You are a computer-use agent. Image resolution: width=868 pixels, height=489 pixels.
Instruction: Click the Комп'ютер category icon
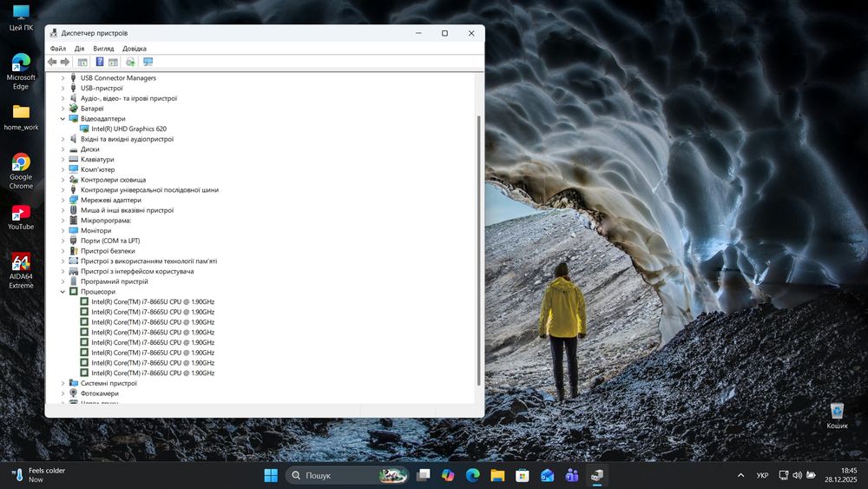coord(73,169)
